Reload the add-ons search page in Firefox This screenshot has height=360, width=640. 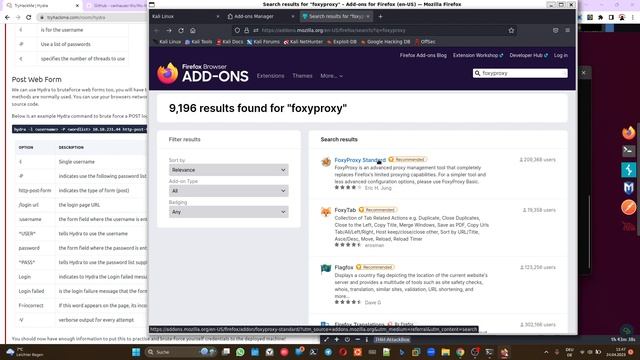181,30
